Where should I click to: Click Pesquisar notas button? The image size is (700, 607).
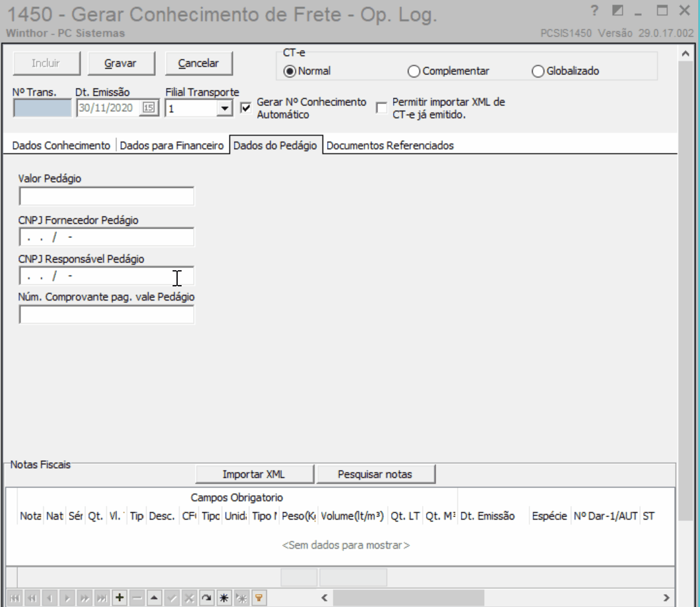point(375,474)
